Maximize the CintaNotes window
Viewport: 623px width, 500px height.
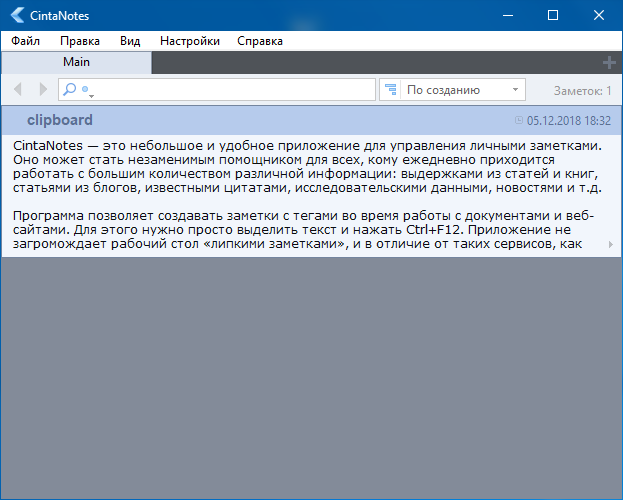pos(552,15)
